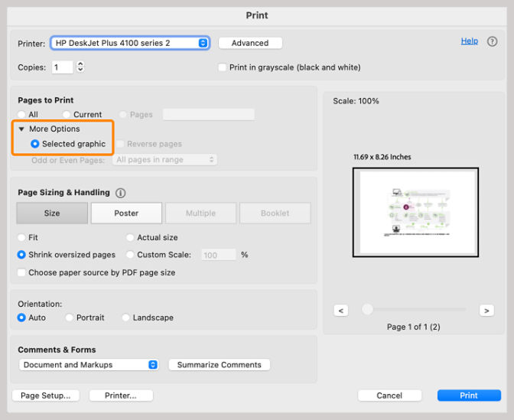
Task: Open the Help link
Action: point(469,41)
